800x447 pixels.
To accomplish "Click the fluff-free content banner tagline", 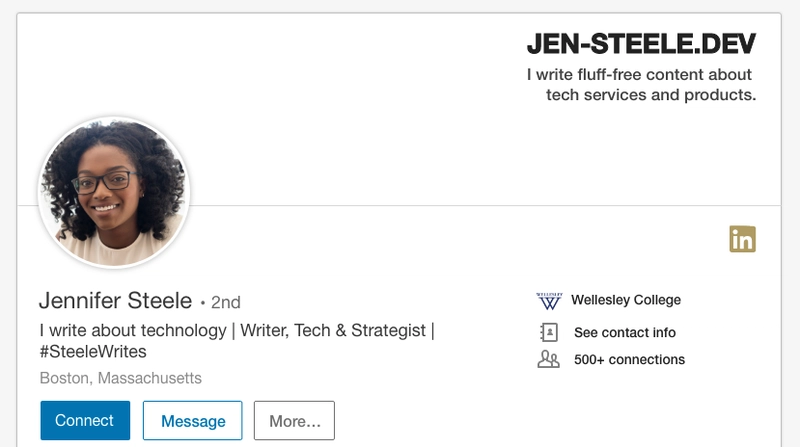I will tap(641, 85).
